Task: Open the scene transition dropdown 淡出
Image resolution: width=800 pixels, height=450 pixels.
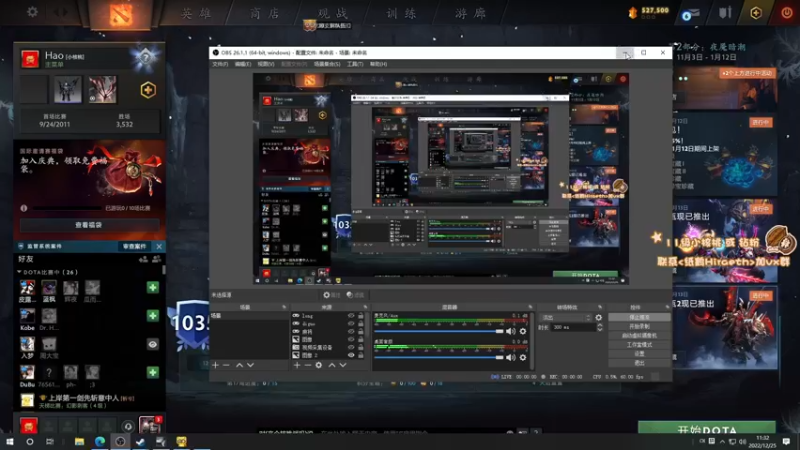Action: click(566, 317)
